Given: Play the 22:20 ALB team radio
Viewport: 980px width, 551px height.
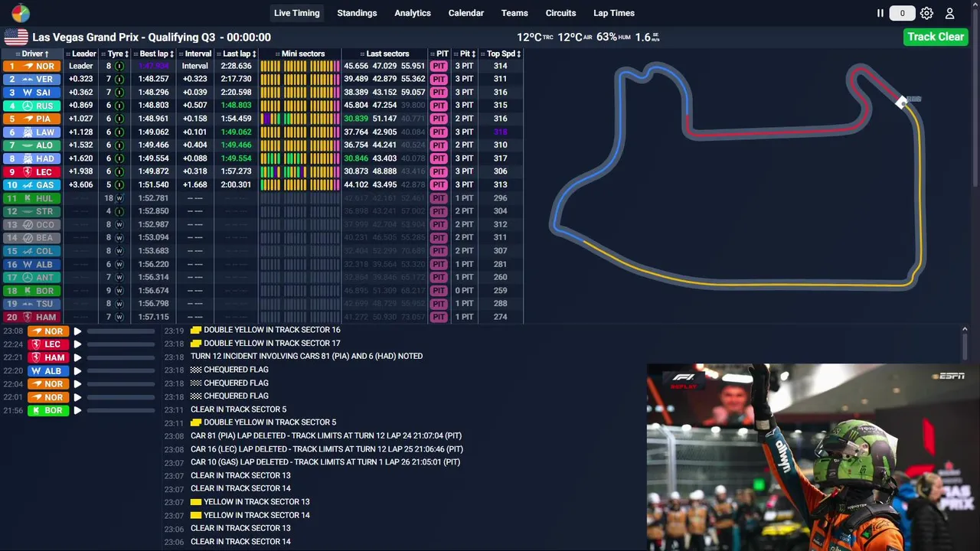Looking at the screenshot, I should (77, 371).
